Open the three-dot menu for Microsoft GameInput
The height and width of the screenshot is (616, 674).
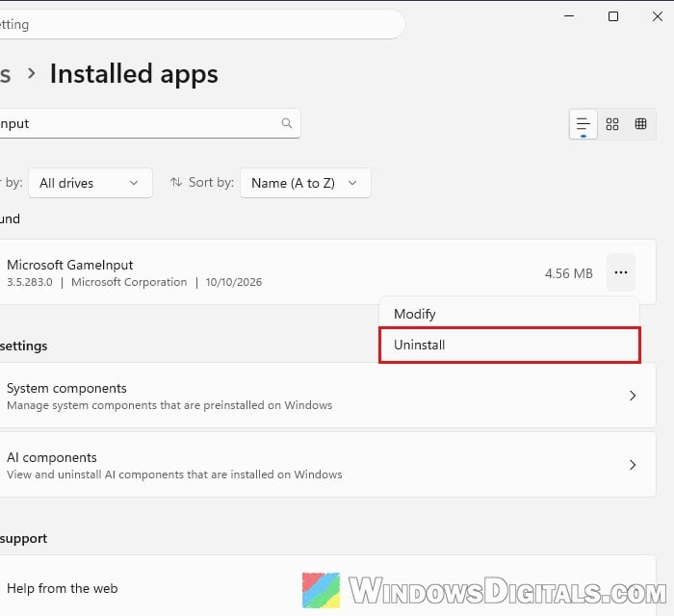621,272
